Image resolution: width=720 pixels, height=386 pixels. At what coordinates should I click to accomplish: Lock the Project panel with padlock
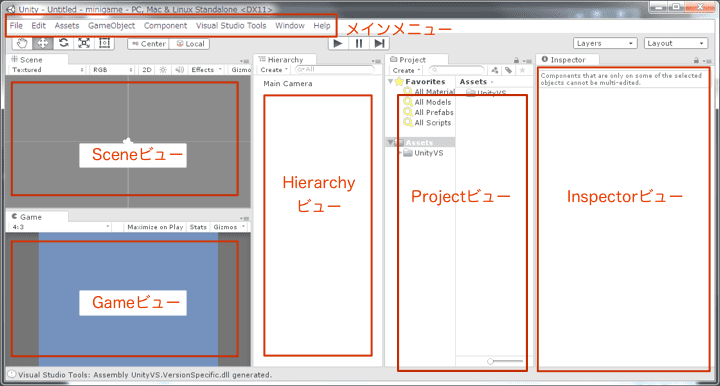point(516,60)
